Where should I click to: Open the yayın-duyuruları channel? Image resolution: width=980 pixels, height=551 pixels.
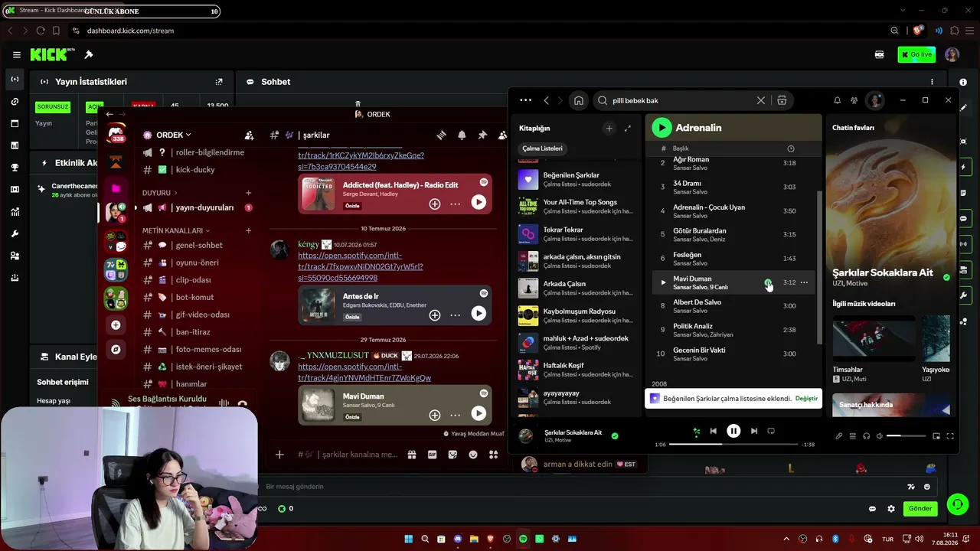tap(197, 207)
